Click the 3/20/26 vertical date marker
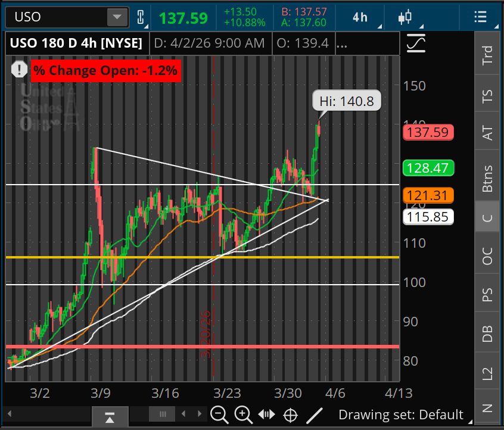 pos(206,334)
